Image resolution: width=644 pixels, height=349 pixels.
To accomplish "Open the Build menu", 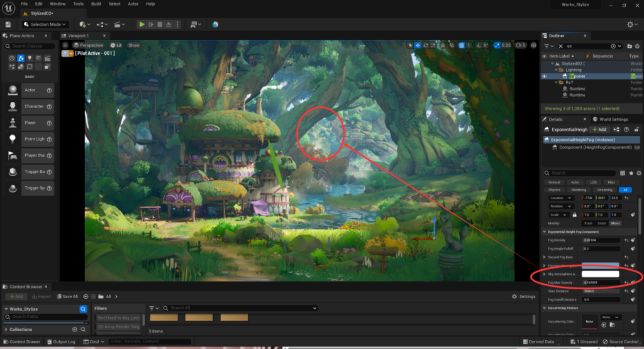I will pyautogui.click(x=96, y=4).
